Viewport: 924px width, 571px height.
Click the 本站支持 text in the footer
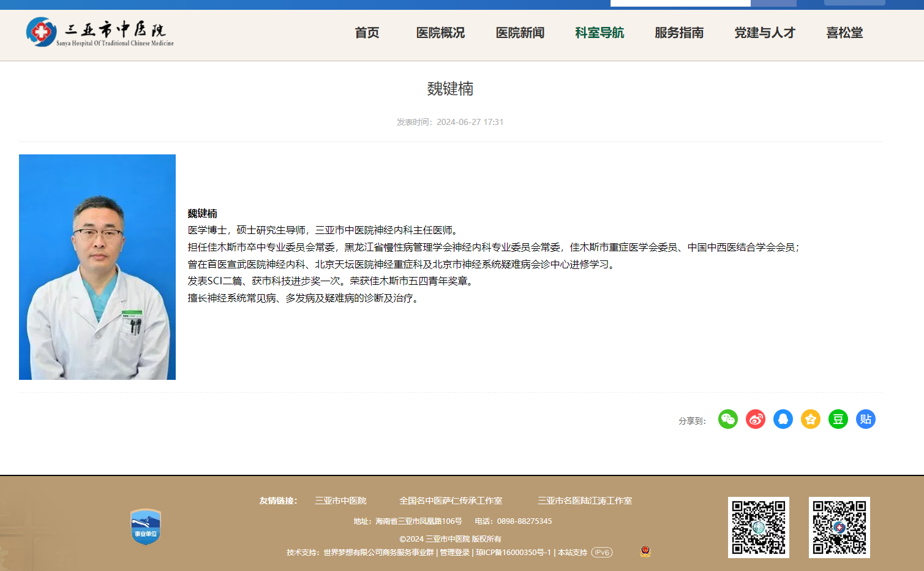(x=573, y=553)
